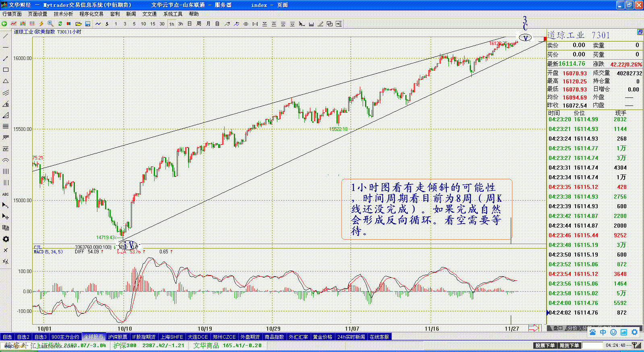Click the 自选 watchlist tab
The image size is (644, 352).
click(x=7, y=337)
